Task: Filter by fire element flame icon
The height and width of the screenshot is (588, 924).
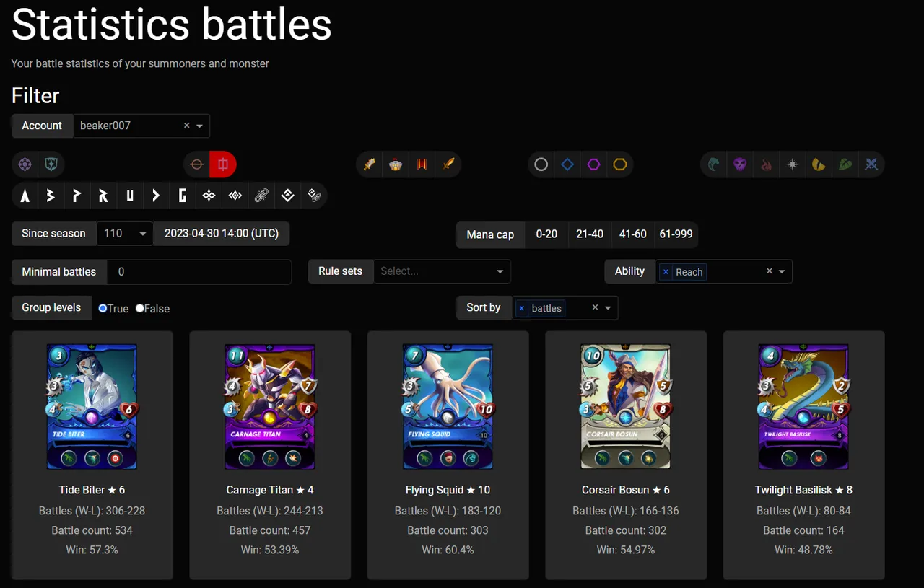Action: tap(767, 164)
